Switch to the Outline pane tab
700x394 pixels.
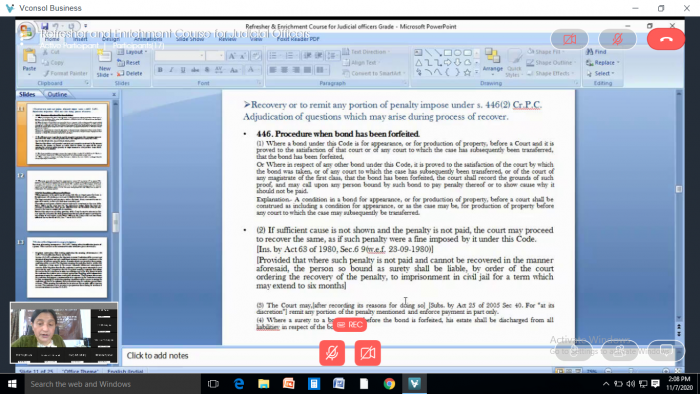[57, 95]
